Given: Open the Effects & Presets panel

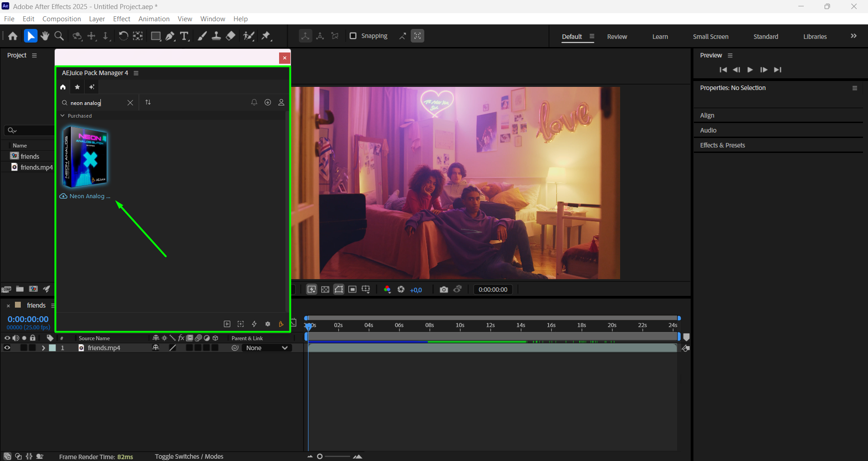Looking at the screenshot, I should tap(722, 145).
